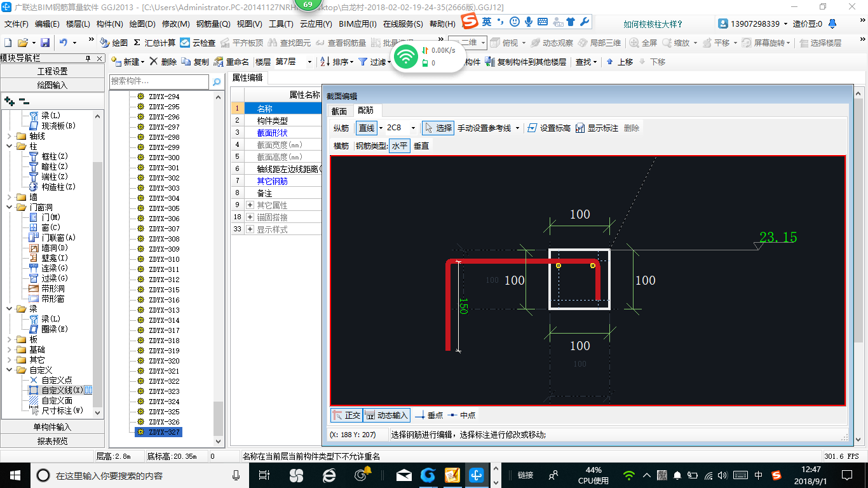This screenshot has height=488, width=868.
Task: Open the 文件(F) menu
Action: [17, 24]
